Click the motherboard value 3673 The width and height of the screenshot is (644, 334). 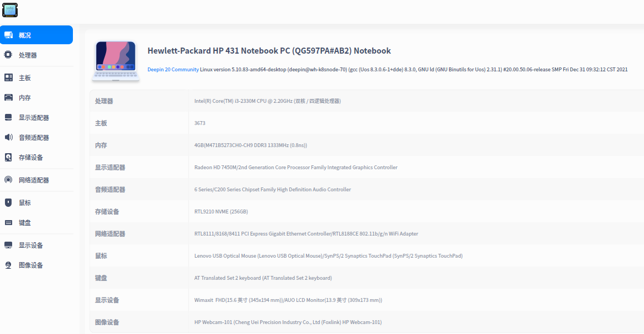click(199, 123)
